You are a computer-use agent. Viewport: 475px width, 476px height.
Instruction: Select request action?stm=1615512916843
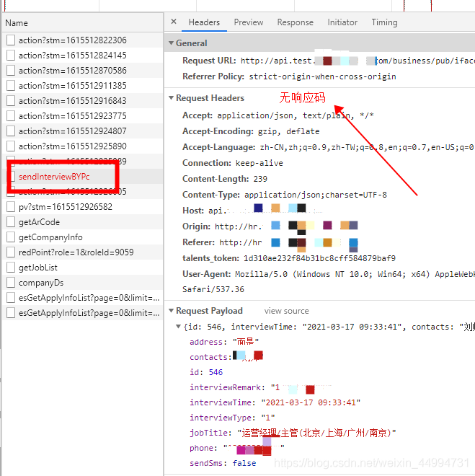tap(73, 101)
